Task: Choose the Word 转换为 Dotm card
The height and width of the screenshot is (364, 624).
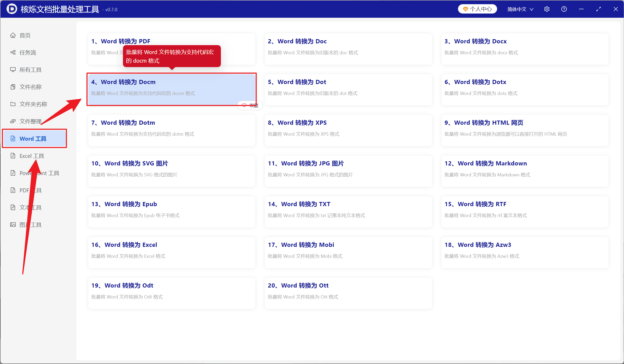Action: pyautogui.click(x=172, y=130)
